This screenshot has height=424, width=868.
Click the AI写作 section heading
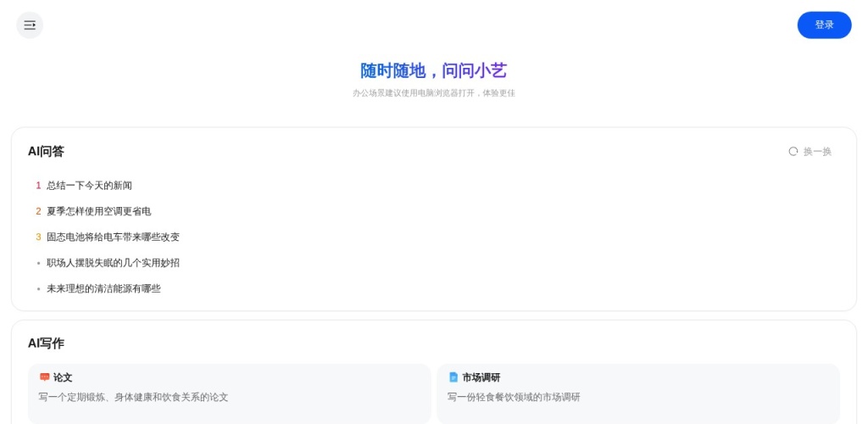coord(46,343)
